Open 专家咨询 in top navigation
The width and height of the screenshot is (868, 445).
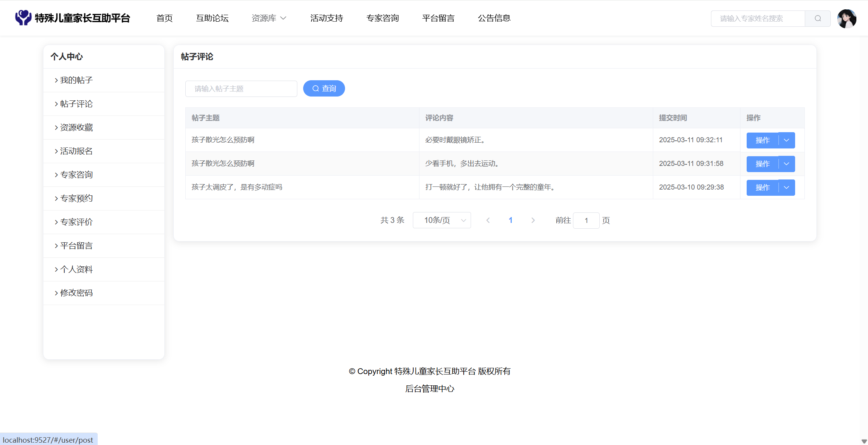click(382, 18)
